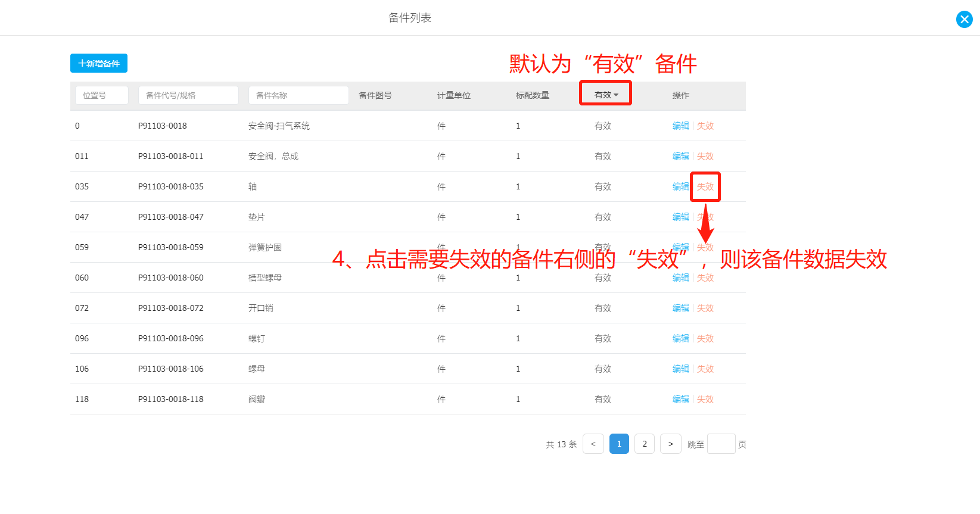Click 编辑 for 开口销 row
980x514 pixels.
[x=681, y=308]
